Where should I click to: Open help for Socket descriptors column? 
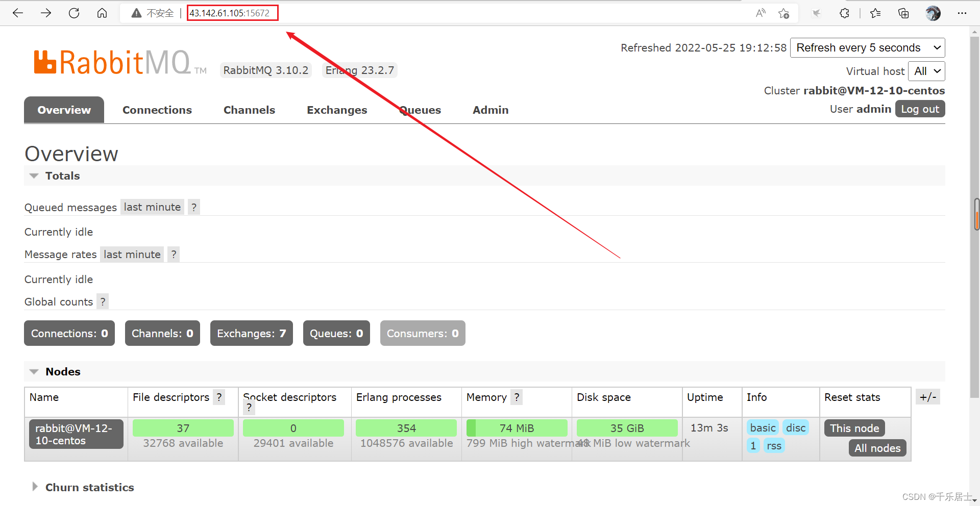pyautogui.click(x=249, y=408)
